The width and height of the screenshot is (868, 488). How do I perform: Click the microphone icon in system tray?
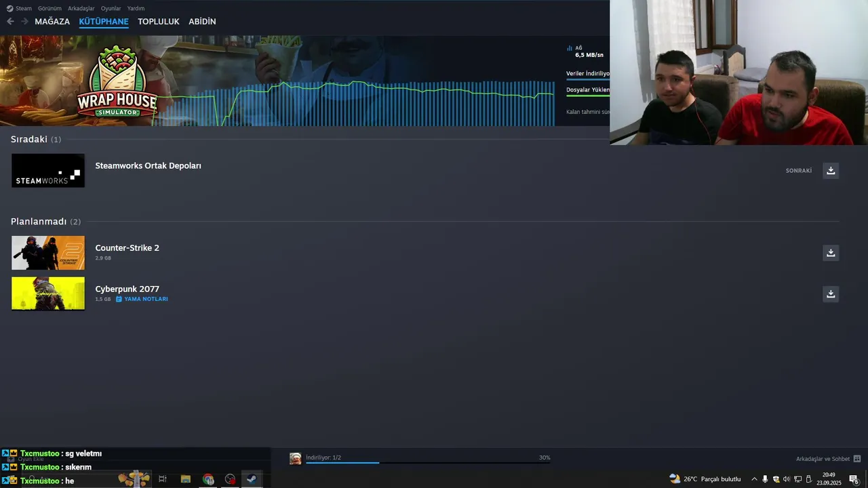(x=765, y=479)
